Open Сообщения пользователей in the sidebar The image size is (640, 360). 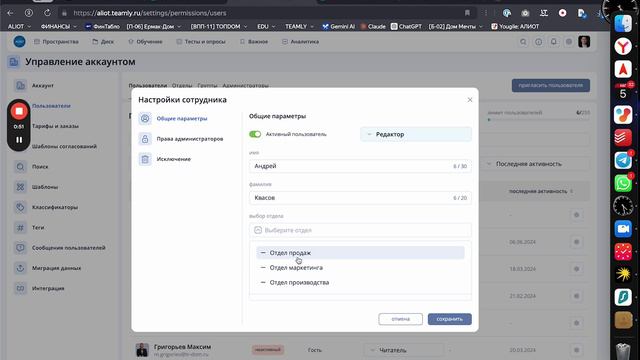tap(69, 248)
